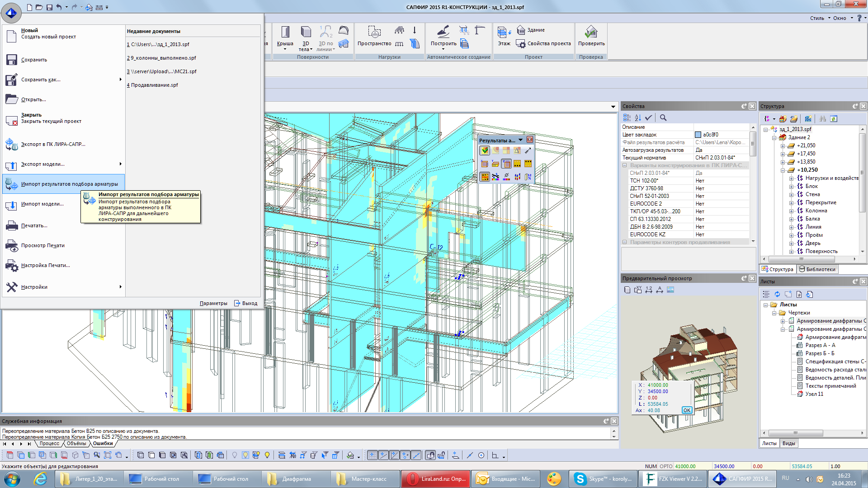Collapse the Варианты конструирования property group

(625, 165)
